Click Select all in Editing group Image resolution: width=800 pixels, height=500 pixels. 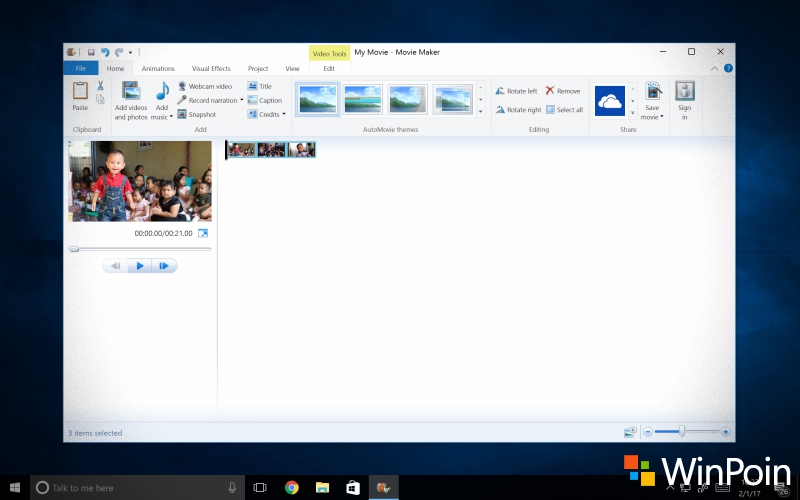click(564, 110)
